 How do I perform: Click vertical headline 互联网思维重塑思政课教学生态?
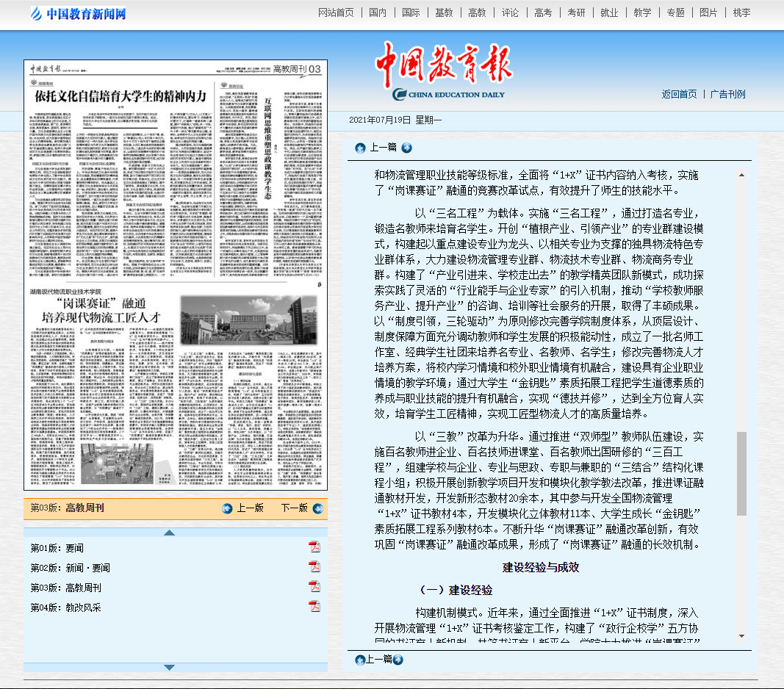point(267,148)
